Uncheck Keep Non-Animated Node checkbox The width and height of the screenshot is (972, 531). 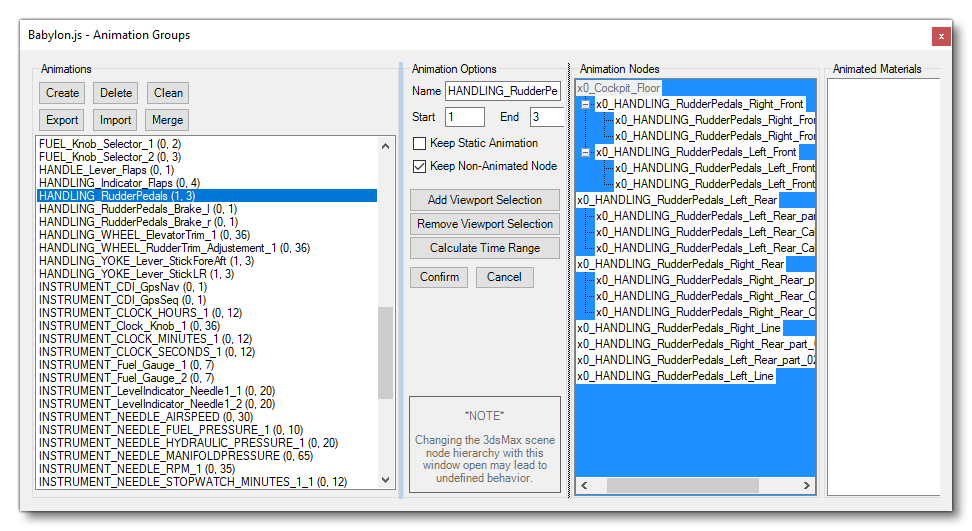click(x=420, y=166)
